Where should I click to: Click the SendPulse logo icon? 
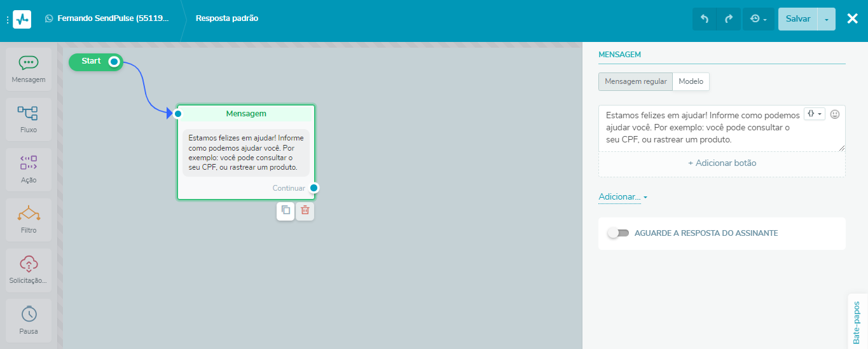coord(22,19)
